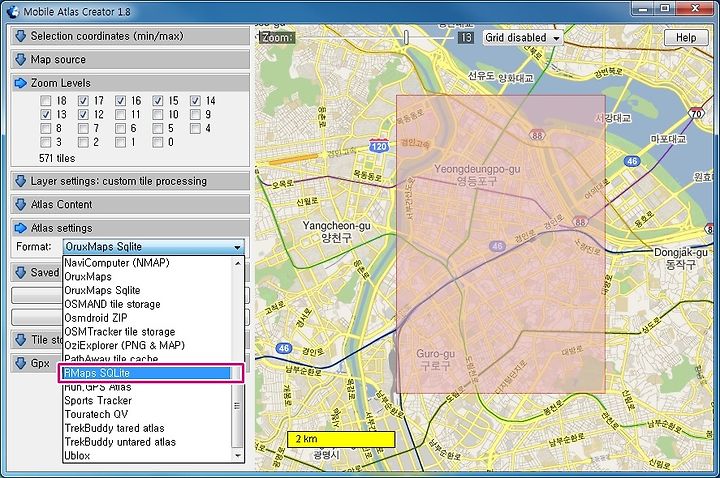The width and height of the screenshot is (720, 478).
Task: Check zoom level 9
Action: (x=195, y=114)
